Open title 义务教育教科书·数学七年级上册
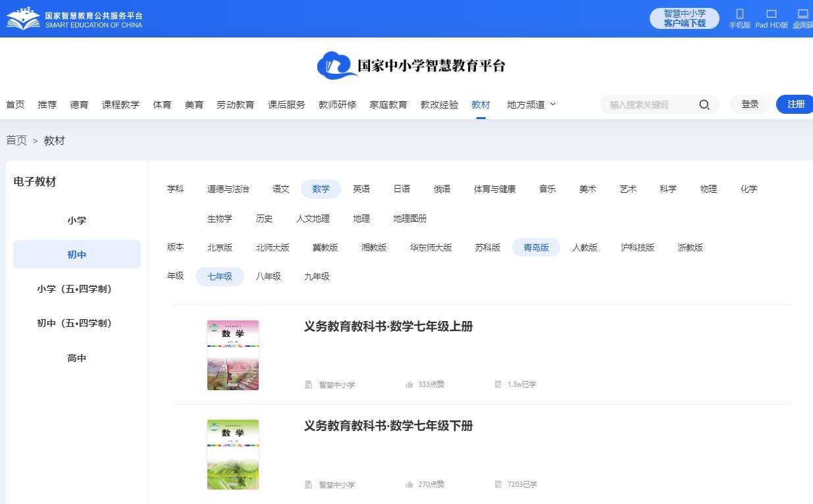The height and width of the screenshot is (504, 813). [388, 327]
